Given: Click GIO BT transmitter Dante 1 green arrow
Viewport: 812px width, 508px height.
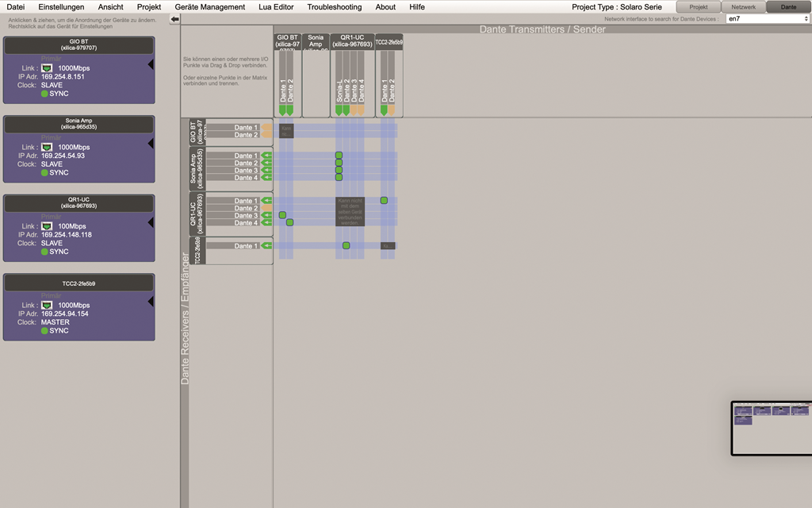Looking at the screenshot, I should 282,110.
